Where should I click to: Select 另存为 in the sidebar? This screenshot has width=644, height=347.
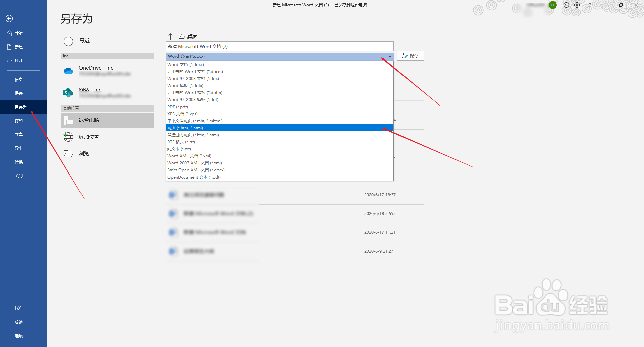tap(23, 107)
